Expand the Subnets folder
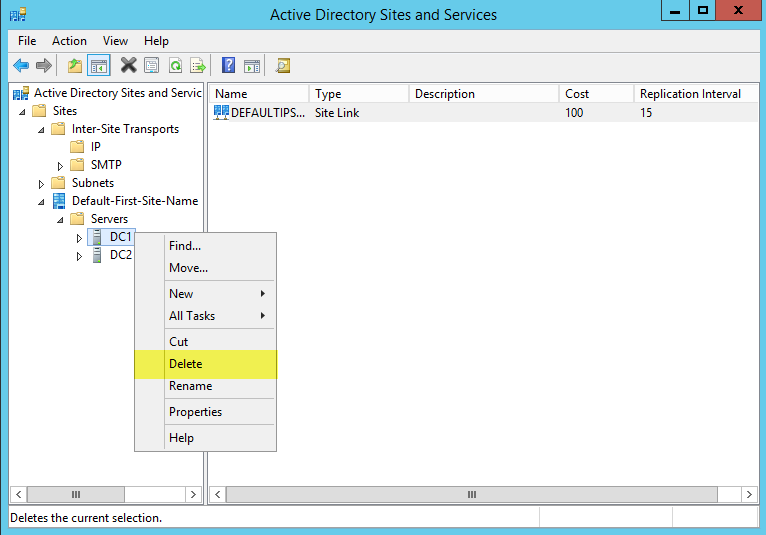The width and height of the screenshot is (766, 535). click(x=42, y=183)
